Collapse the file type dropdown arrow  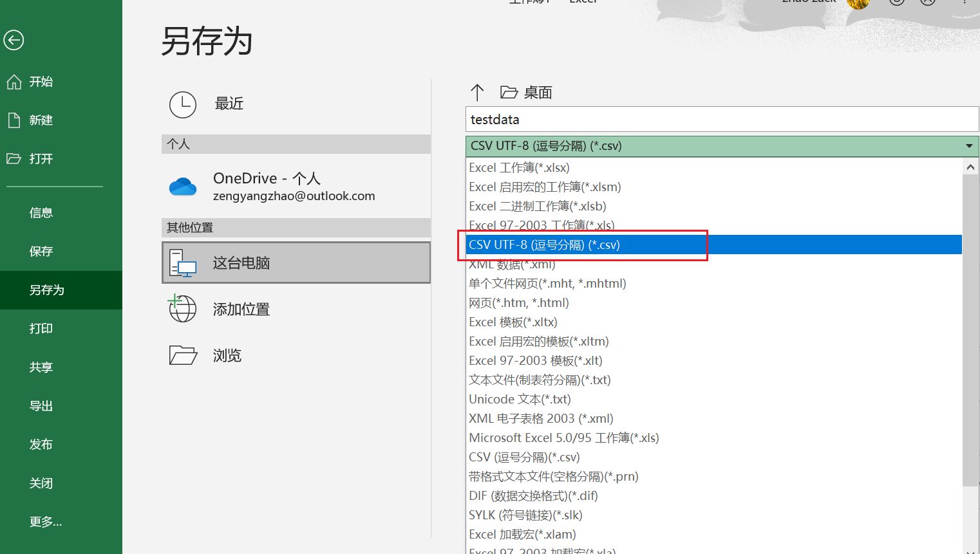pos(969,146)
